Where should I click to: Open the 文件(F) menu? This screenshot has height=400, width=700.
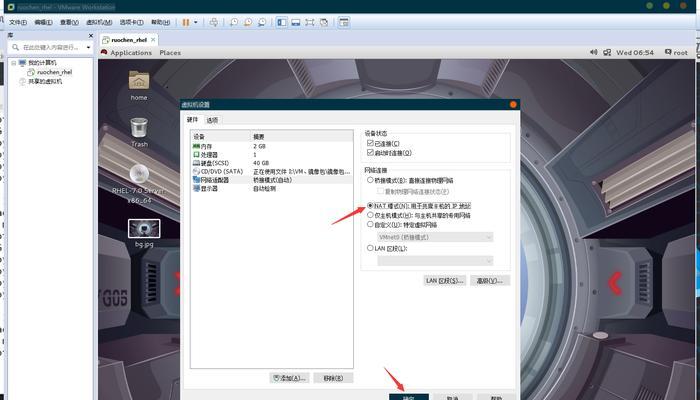[18, 22]
